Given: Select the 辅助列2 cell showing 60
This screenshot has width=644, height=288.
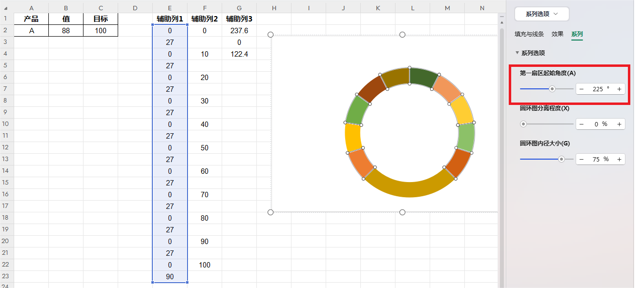Looking at the screenshot, I should (x=205, y=171).
